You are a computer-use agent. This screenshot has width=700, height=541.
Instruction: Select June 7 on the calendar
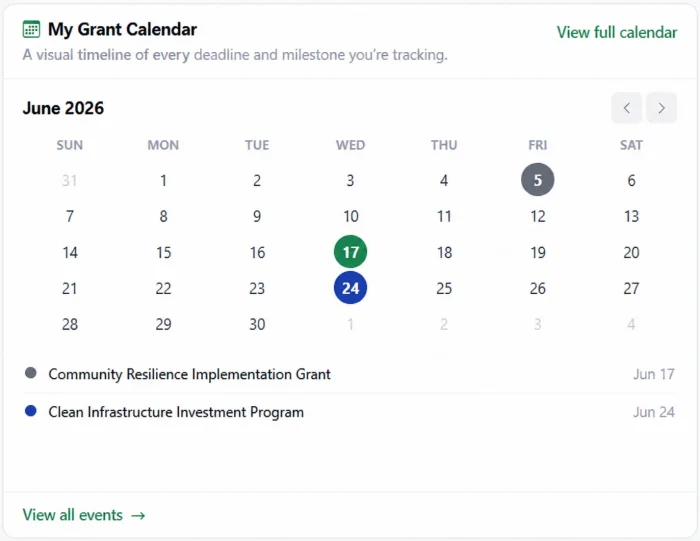[70, 216]
